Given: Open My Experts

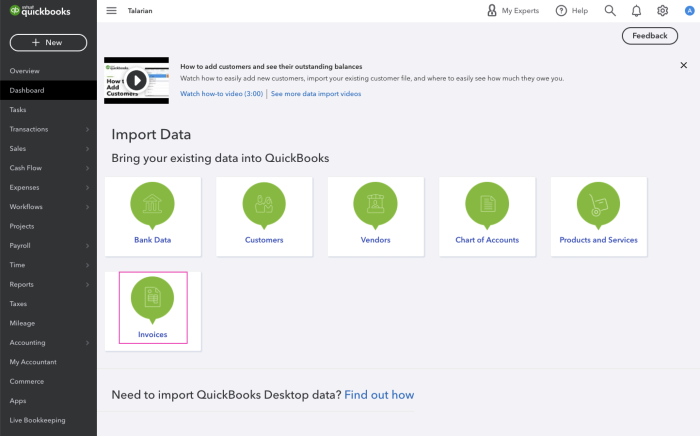Looking at the screenshot, I should [513, 10].
